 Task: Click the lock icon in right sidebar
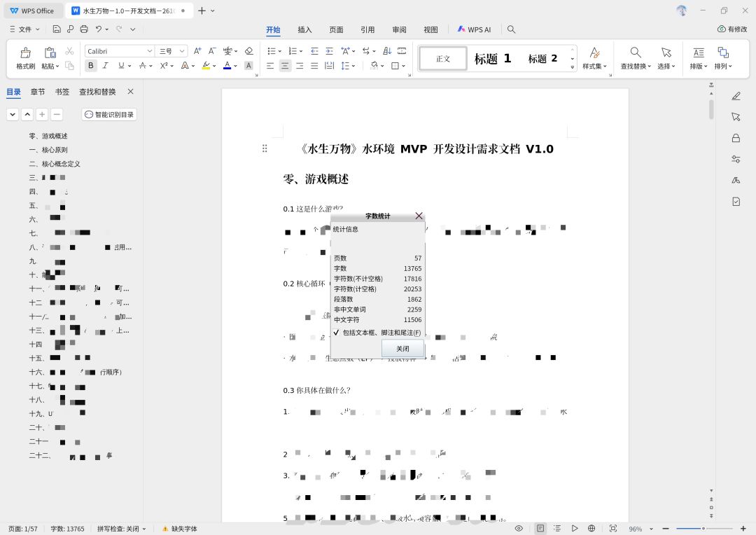[x=736, y=139]
